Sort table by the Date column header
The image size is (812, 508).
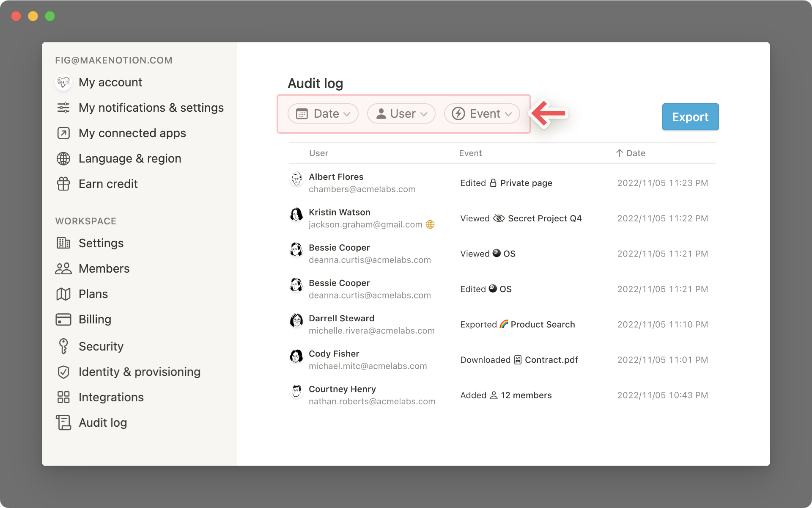tap(631, 153)
